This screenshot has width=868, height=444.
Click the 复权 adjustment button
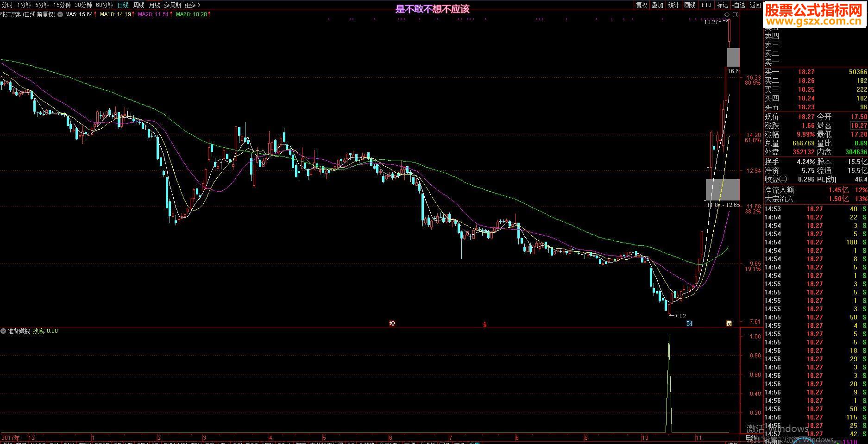tap(642, 5)
